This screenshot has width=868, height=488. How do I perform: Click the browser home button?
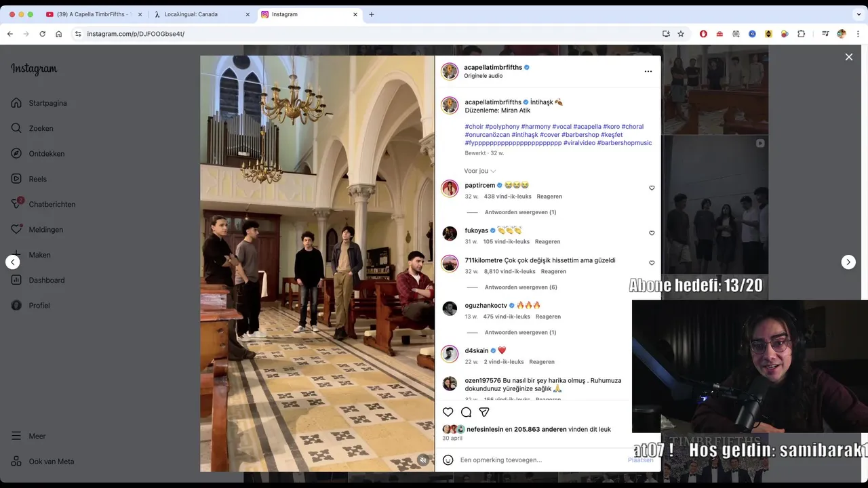59,34
